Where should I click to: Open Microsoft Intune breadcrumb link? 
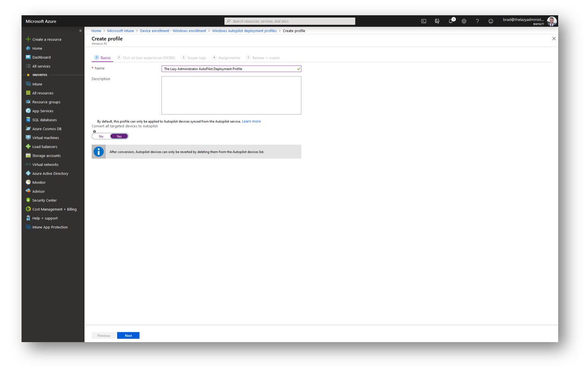[x=120, y=31]
